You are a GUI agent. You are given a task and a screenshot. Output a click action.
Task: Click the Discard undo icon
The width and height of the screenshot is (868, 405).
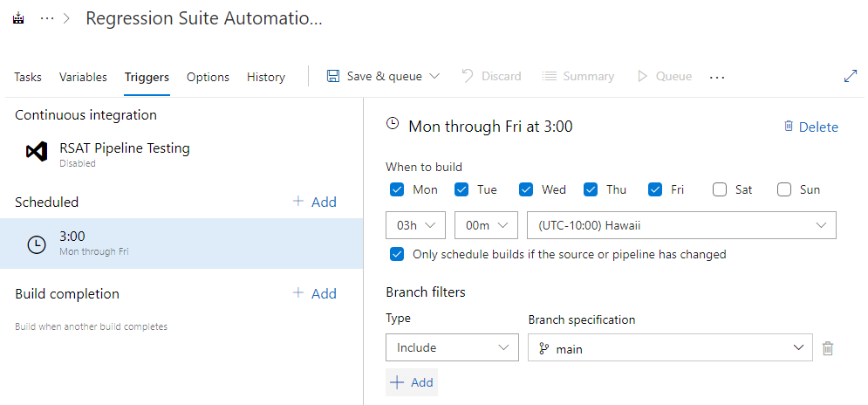pyautogui.click(x=468, y=76)
